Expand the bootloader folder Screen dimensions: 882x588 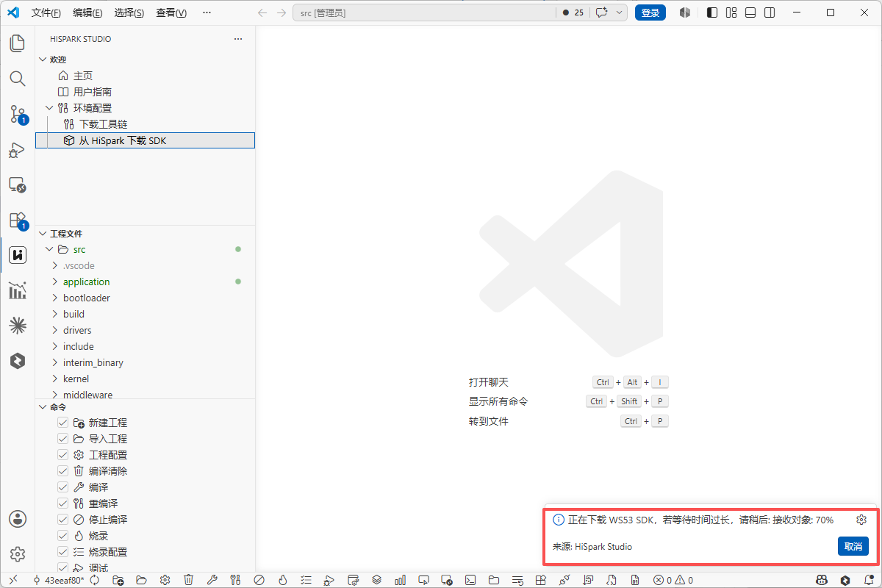(x=55, y=298)
